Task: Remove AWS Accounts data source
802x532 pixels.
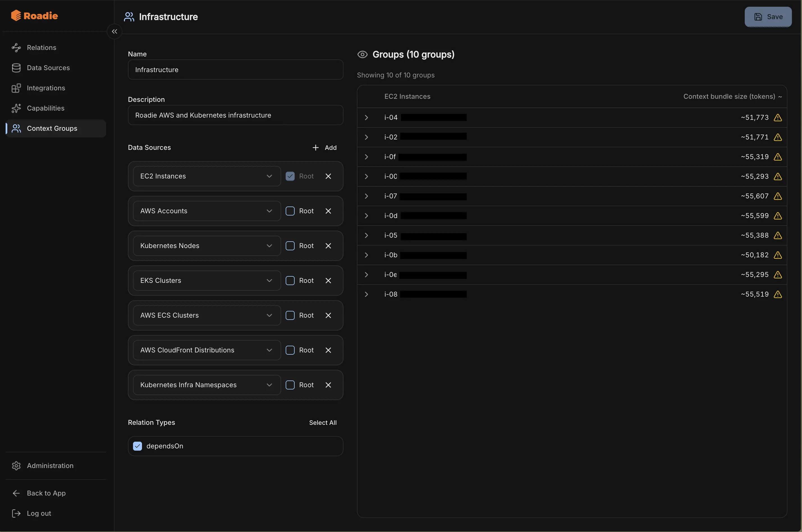Action: (x=328, y=211)
